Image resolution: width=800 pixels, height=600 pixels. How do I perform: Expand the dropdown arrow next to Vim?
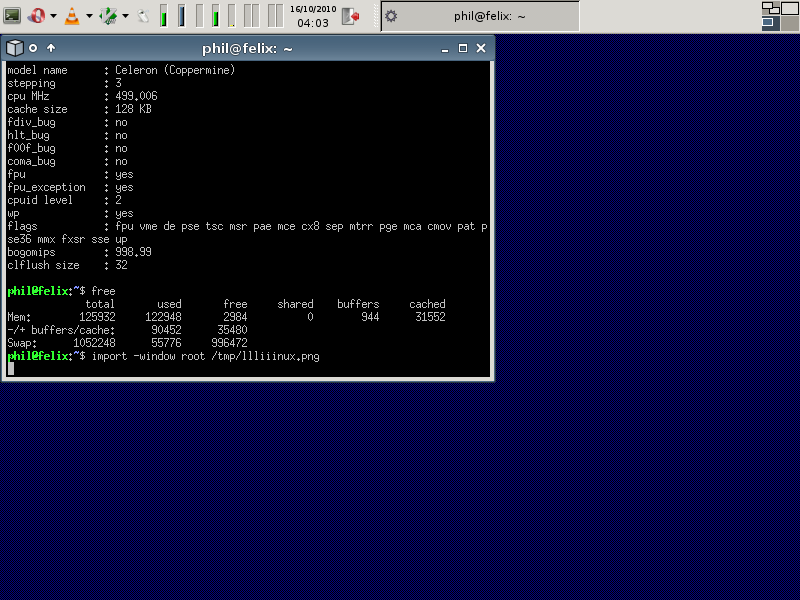[x=125, y=16]
